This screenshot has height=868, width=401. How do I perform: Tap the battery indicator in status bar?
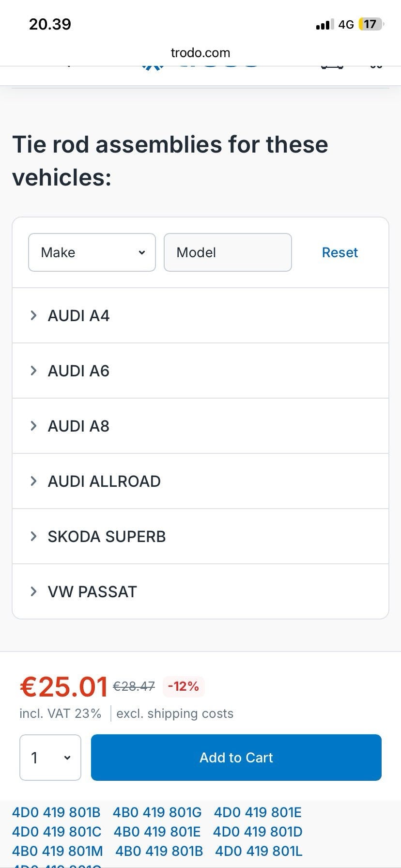click(x=370, y=24)
